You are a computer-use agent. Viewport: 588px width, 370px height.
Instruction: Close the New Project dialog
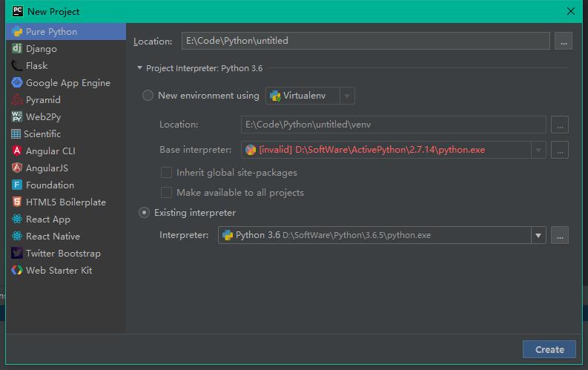pyautogui.click(x=571, y=11)
